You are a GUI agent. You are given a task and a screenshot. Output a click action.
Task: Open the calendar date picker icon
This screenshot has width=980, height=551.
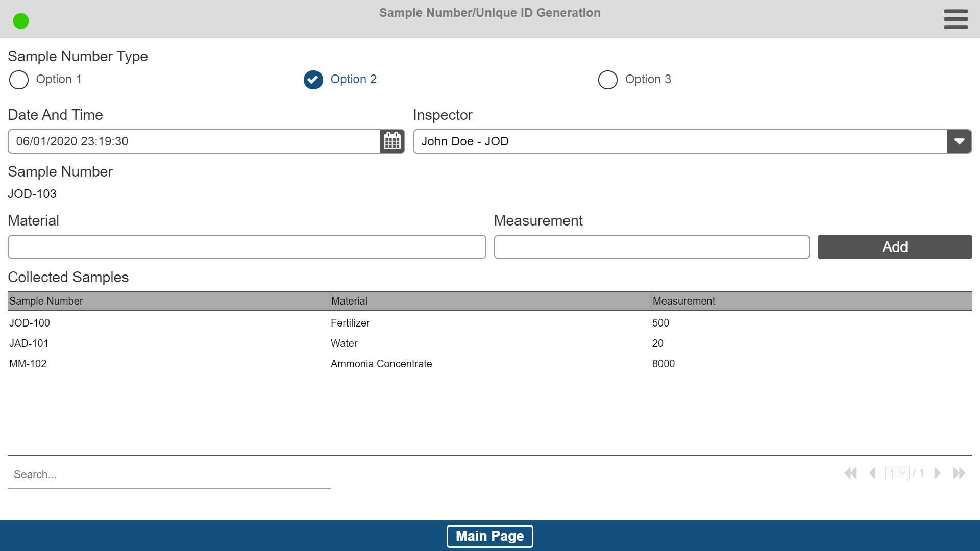point(392,141)
